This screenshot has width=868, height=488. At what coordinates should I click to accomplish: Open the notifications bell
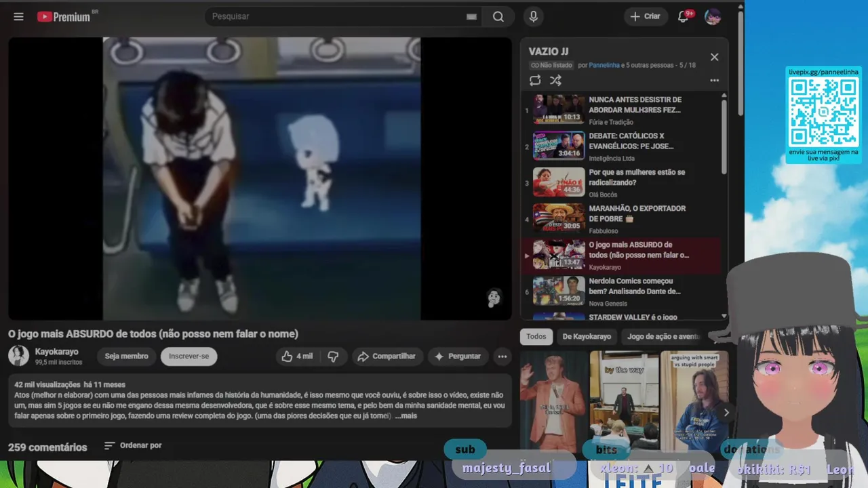684,16
